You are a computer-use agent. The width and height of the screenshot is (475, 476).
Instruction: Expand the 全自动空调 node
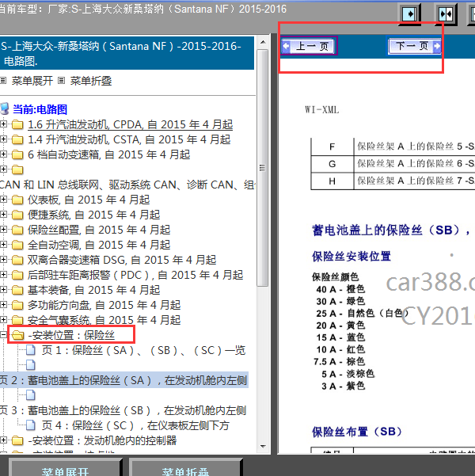[x=3, y=244]
